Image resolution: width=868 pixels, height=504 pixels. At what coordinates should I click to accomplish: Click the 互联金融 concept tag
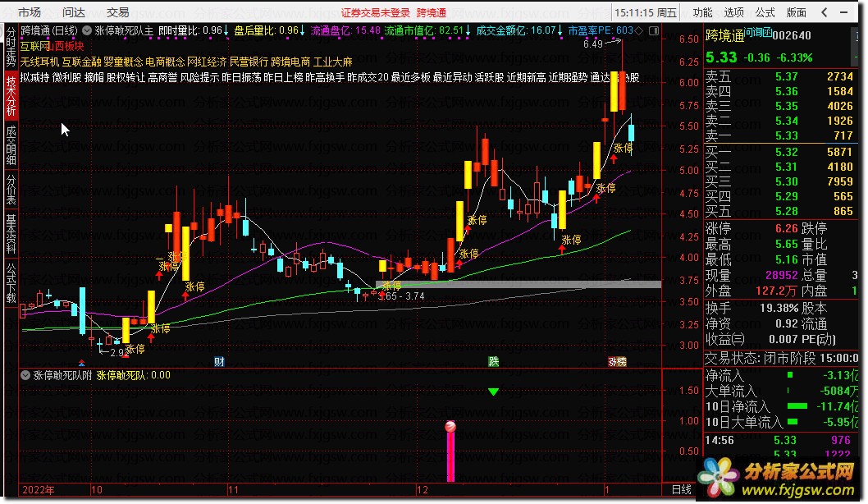81,62
